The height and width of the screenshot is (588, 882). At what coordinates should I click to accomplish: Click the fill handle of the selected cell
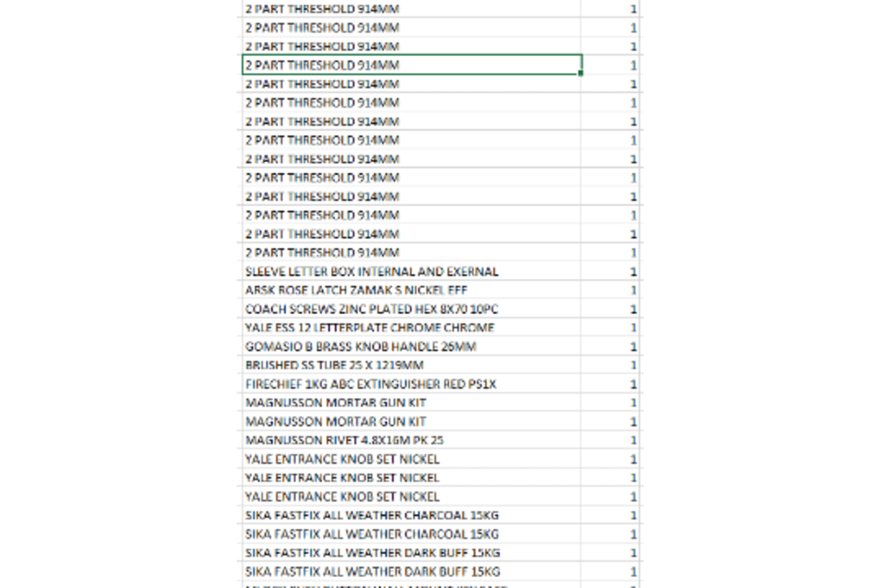(581, 73)
